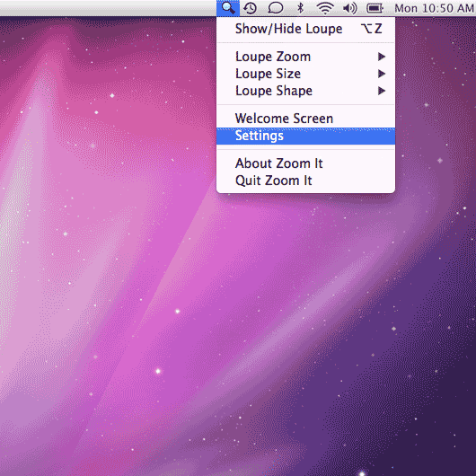
Task: Open the Welcome Screen item
Action: pyautogui.click(x=305, y=119)
